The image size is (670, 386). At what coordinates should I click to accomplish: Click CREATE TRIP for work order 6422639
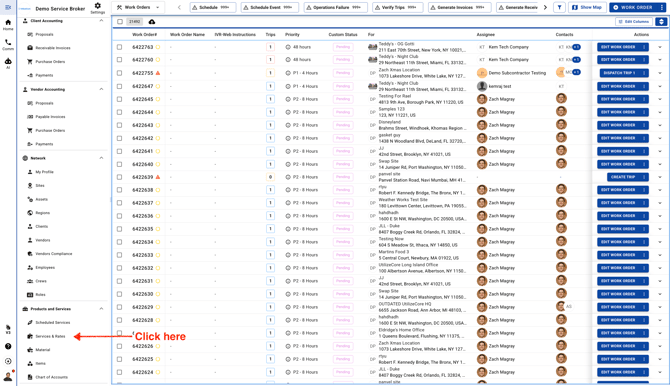pos(628,177)
